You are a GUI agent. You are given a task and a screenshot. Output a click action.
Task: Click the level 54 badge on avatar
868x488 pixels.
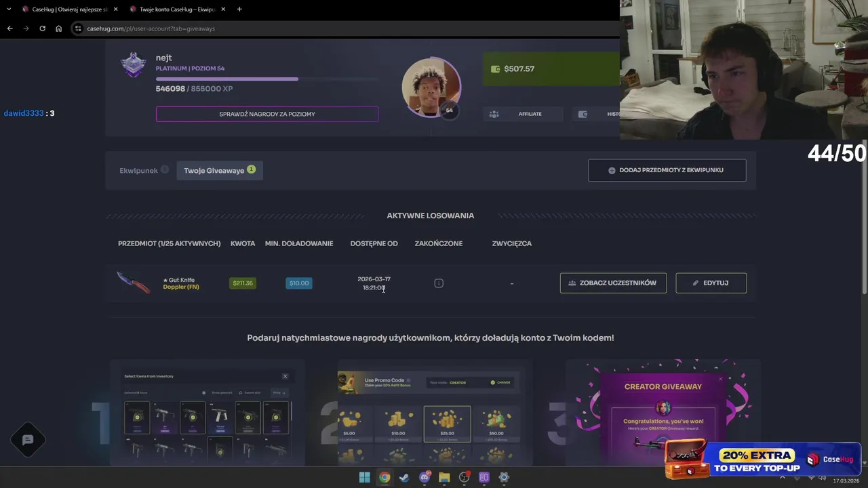[449, 110]
